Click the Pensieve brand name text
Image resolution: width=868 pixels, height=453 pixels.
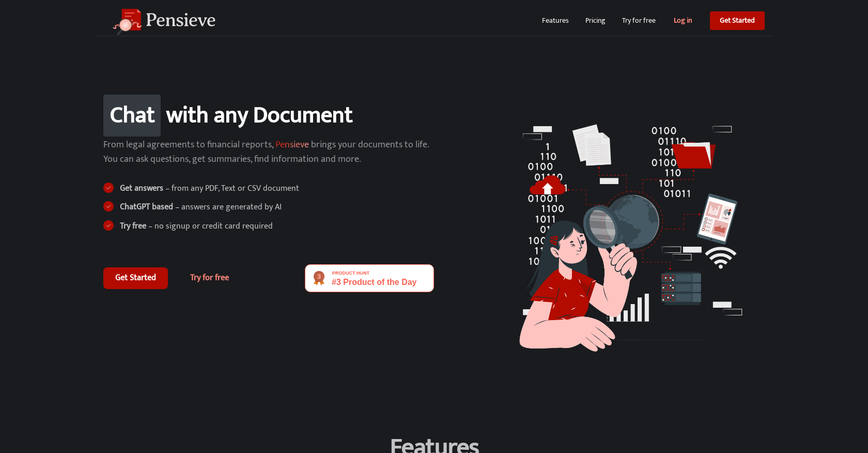(x=180, y=20)
